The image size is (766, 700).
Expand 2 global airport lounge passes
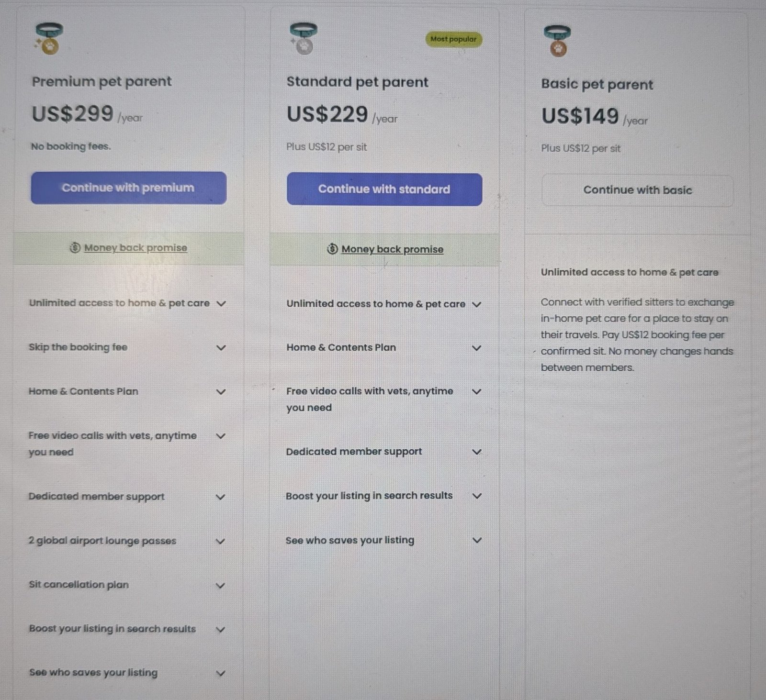pos(220,541)
